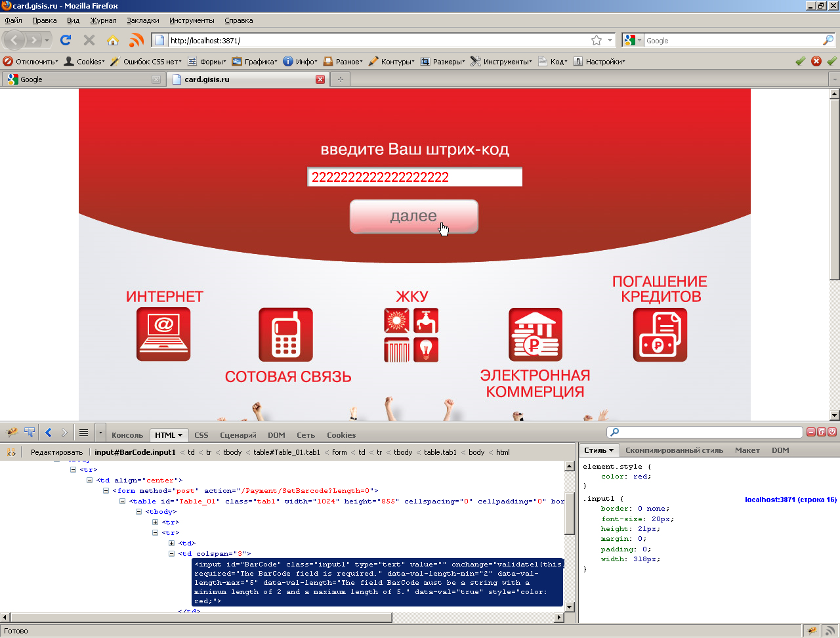This screenshot has width=840, height=638.
Task: Switch to the Сеть tab in Firebug
Action: (306, 435)
